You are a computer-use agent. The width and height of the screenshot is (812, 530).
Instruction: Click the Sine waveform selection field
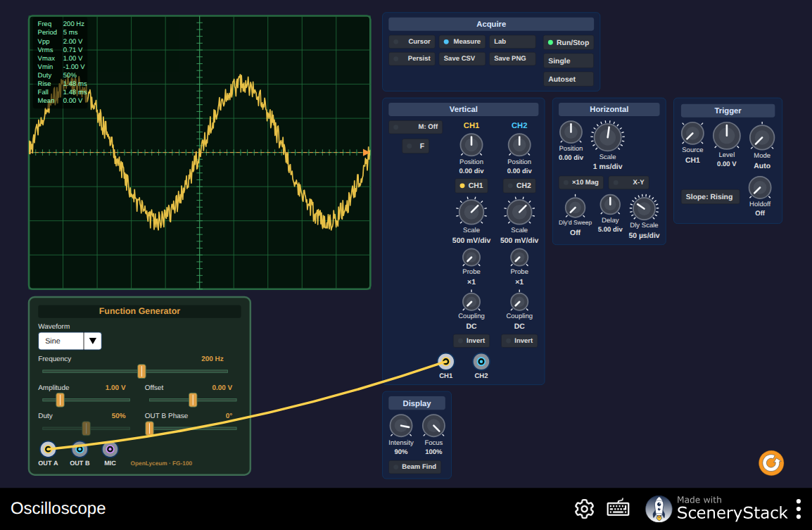(61, 341)
